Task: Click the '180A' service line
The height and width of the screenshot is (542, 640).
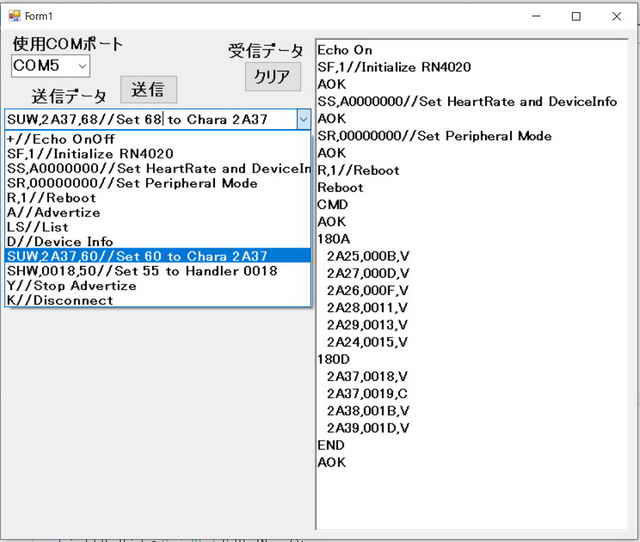Action: pyautogui.click(x=333, y=239)
